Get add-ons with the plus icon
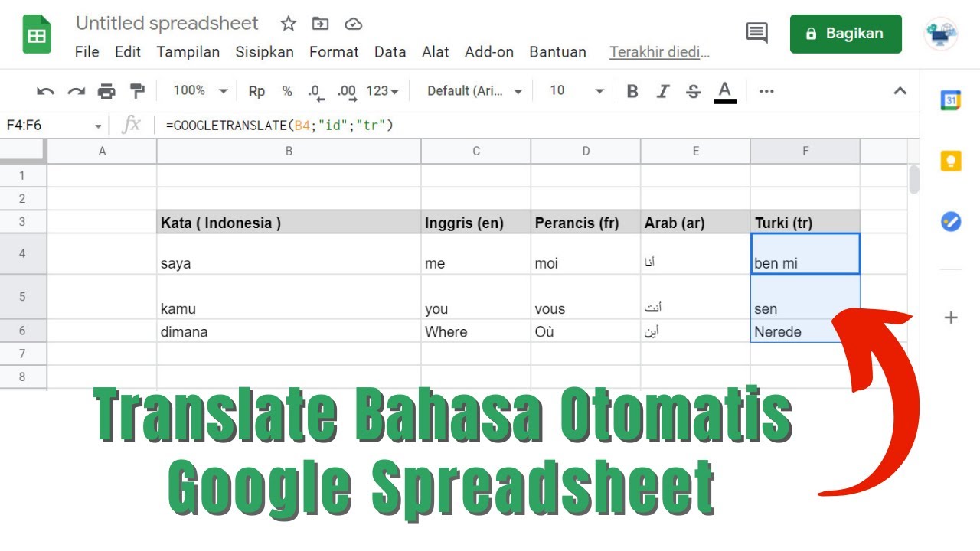Viewport: 980px width, 551px height. coord(951,317)
